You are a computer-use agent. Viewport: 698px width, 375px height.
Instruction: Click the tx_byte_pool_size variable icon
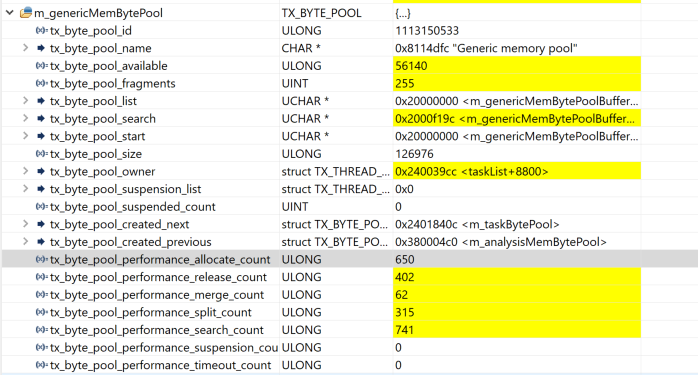pyautogui.click(x=42, y=154)
